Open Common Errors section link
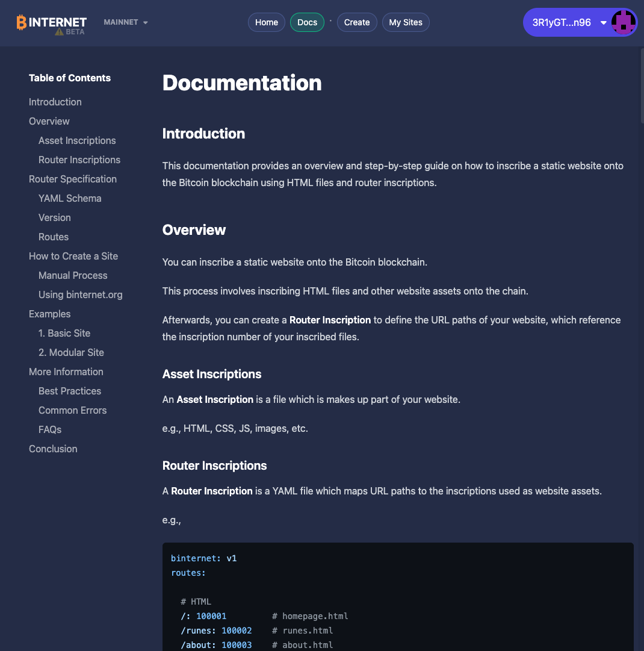This screenshot has width=644, height=651. point(72,410)
